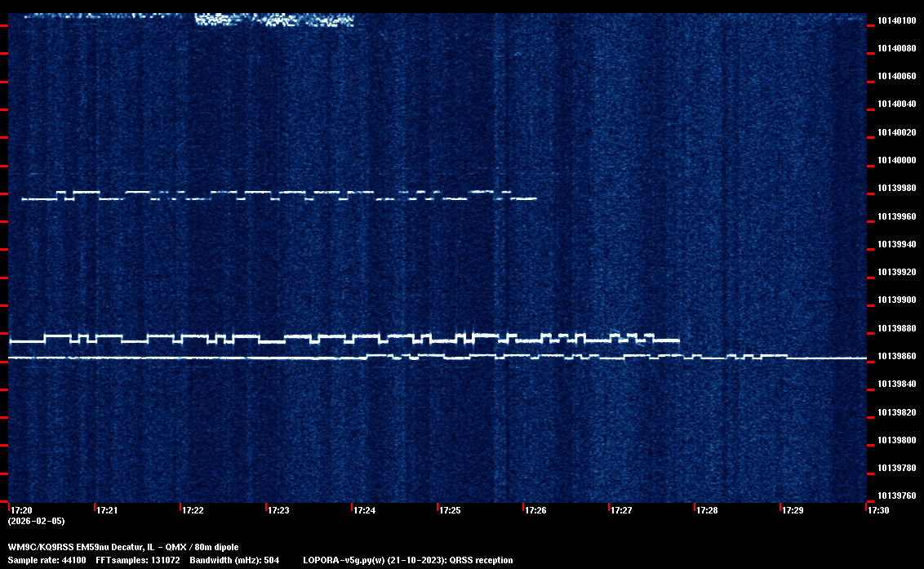Click the LOPORA-v5g.py QRSS reception text
924x569 pixels.
[407, 560]
